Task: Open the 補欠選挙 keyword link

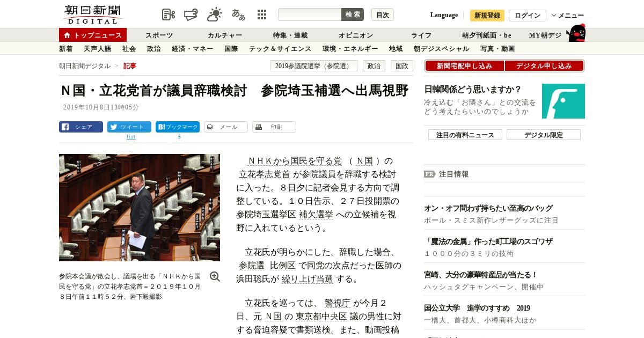Action: tap(316, 215)
